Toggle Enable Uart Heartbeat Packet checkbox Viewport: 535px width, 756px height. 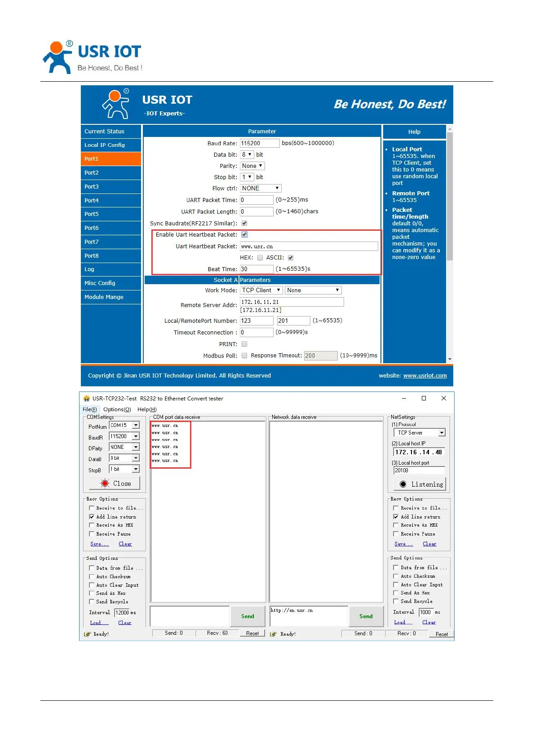(x=244, y=234)
